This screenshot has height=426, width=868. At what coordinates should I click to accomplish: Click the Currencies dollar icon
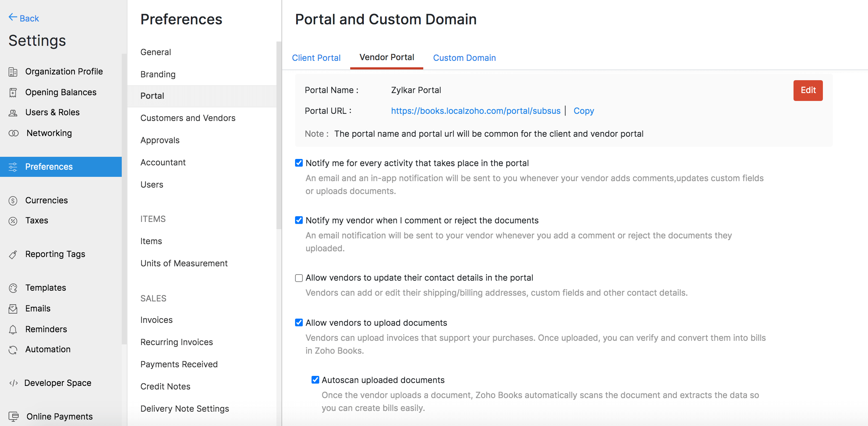click(x=13, y=201)
